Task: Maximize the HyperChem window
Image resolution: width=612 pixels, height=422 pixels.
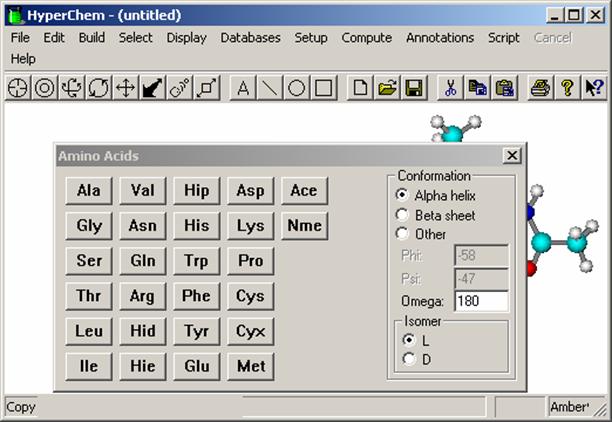Action: 574,15
